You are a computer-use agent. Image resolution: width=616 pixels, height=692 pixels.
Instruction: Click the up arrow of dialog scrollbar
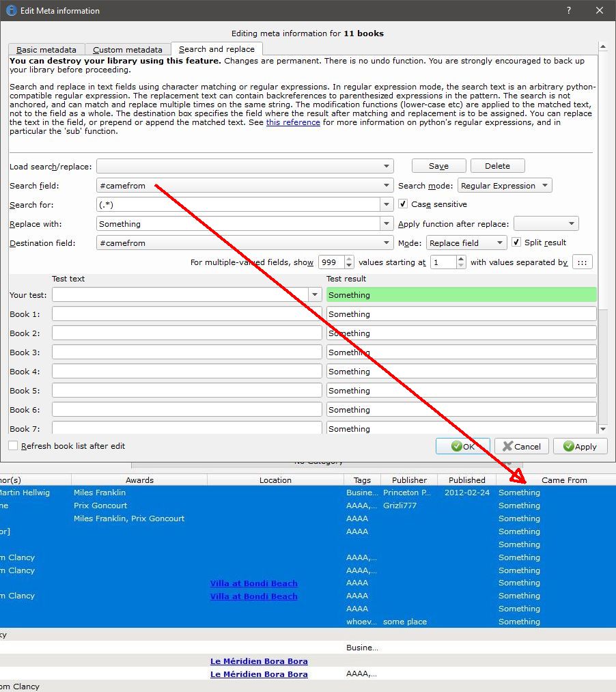(x=603, y=46)
